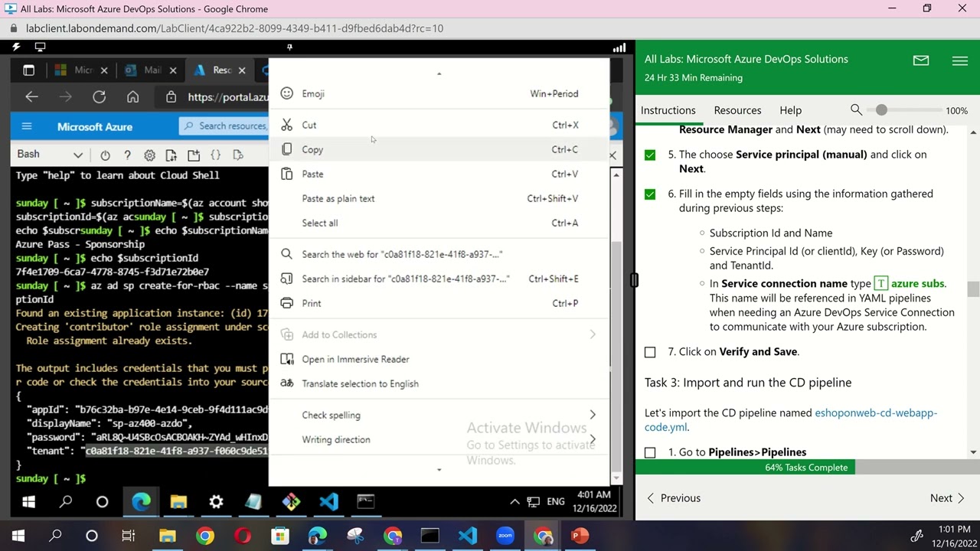The width and height of the screenshot is (980, 551).
Task: Click the Translate selection to English icon
Action: [x=287, y=383]
